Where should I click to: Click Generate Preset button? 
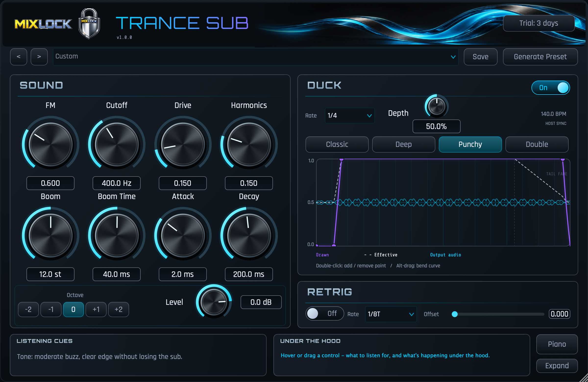tap(540, 57)
